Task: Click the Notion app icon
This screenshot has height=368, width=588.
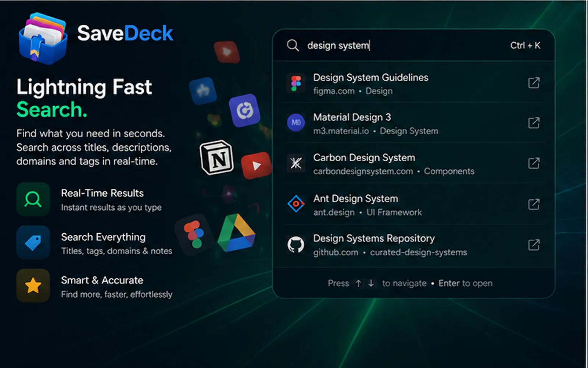Action: coord(217,158)
